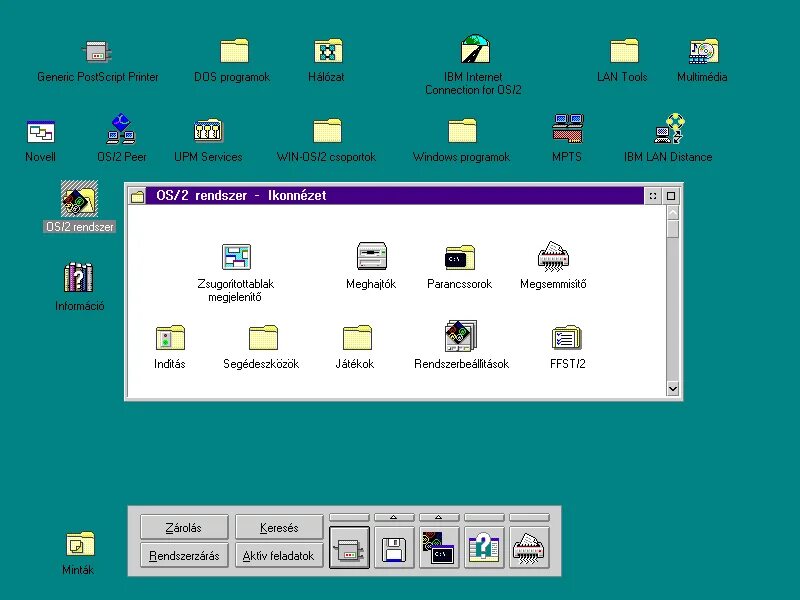Click the printer icon on LaunchPad
This screenshot has height=600, width=800.
[349, 548]
